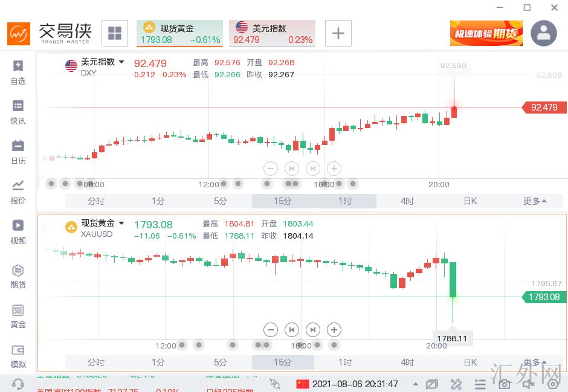Open 自选 watchlist in sidebar
The image size is (568, 392).
(18, 72)
